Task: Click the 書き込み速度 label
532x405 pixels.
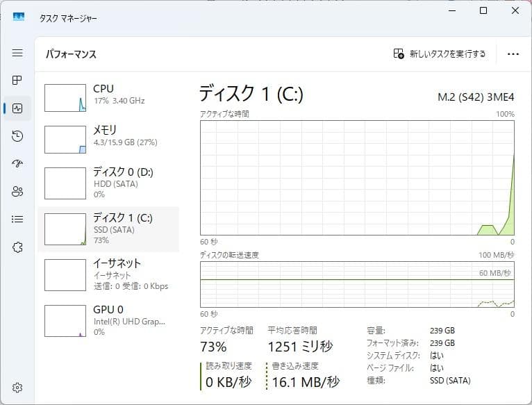Action: tap(295, 366)
